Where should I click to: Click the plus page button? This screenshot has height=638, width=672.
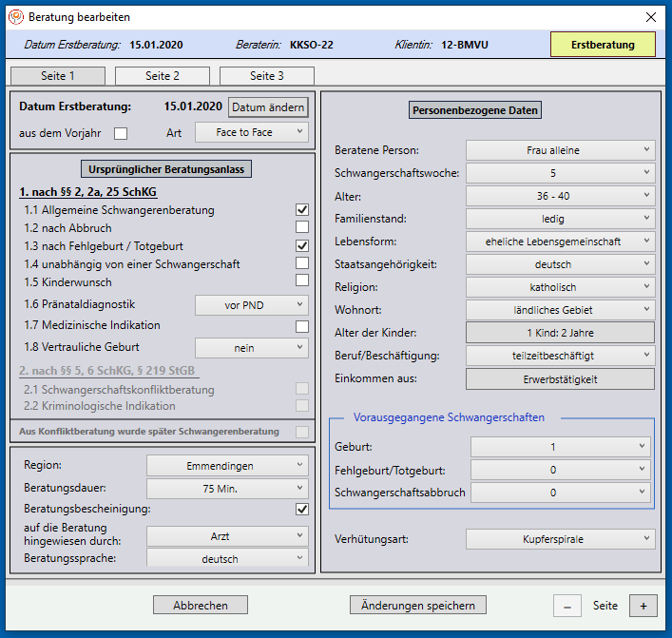tap(643, 606)
